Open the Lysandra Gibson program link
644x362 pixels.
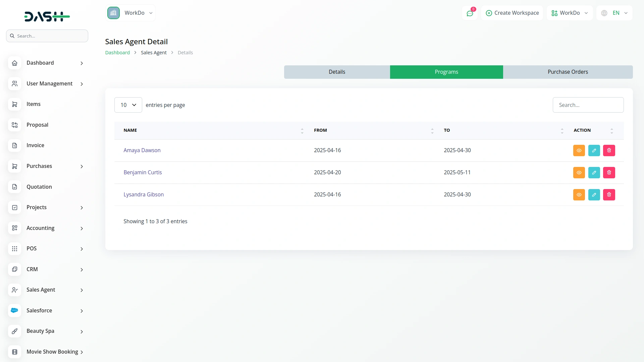[144, 194]
